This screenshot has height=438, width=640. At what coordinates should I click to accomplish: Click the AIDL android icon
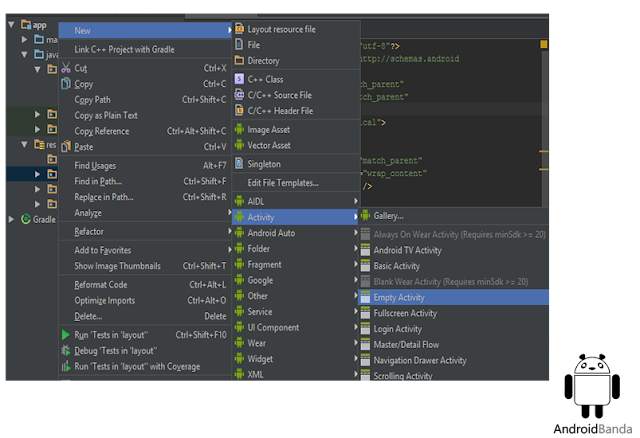click(x=240, y=201)
